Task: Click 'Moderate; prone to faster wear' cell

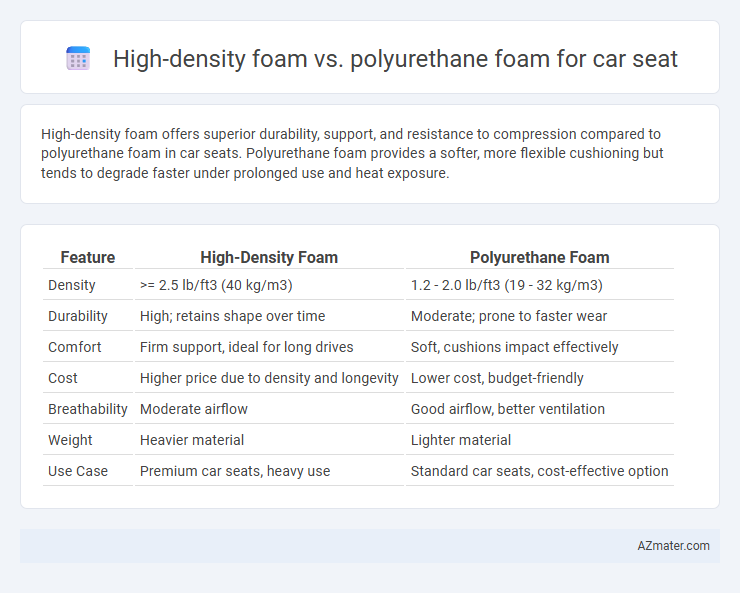Action: (509, 316)
